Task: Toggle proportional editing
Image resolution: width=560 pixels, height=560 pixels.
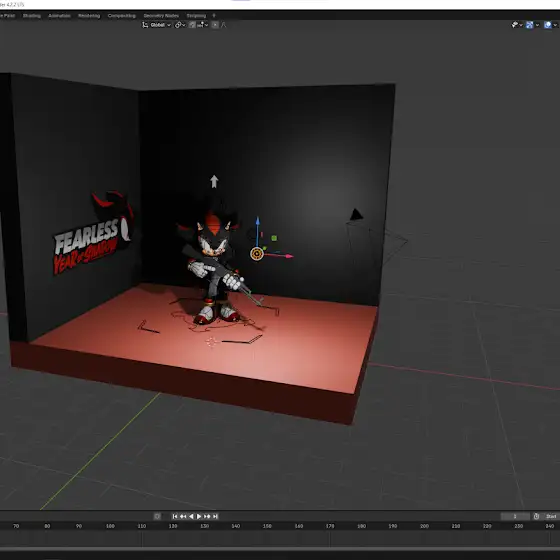Action: pos(215,25)
